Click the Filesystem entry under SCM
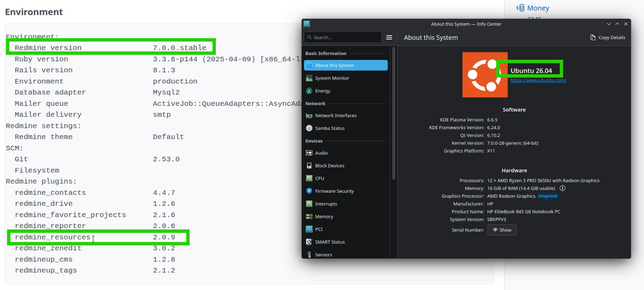The width and height of the screenshot is (644, 290). tap(37, 171)
